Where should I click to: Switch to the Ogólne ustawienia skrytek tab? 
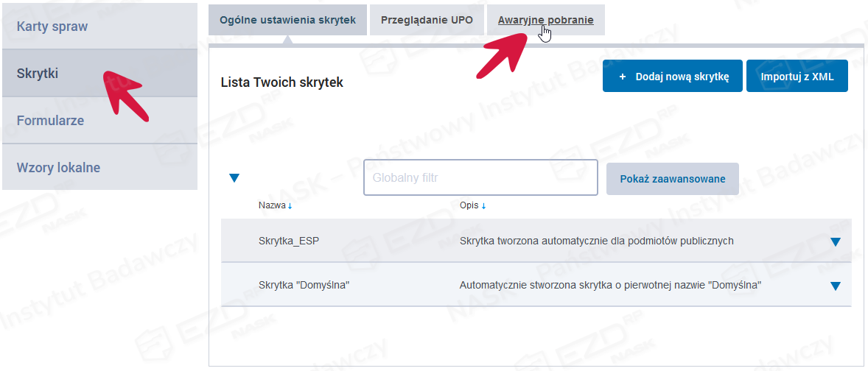287,20
